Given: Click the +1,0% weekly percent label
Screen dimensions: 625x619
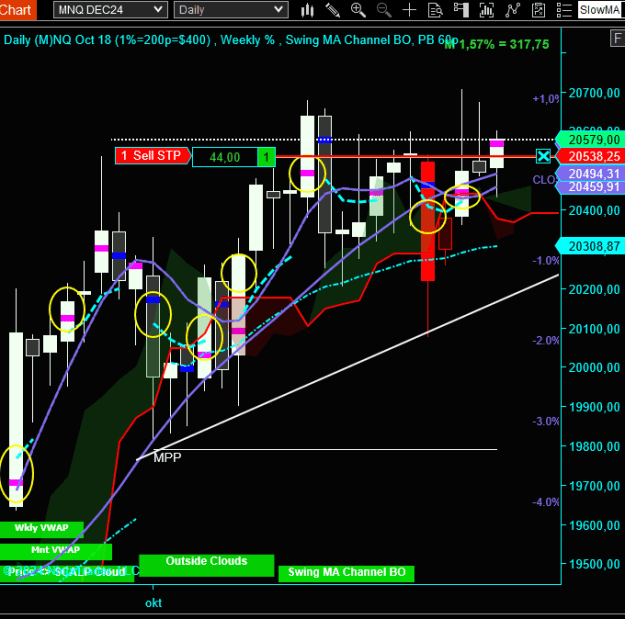Looking at the screenshot, I should coord(546,98).
